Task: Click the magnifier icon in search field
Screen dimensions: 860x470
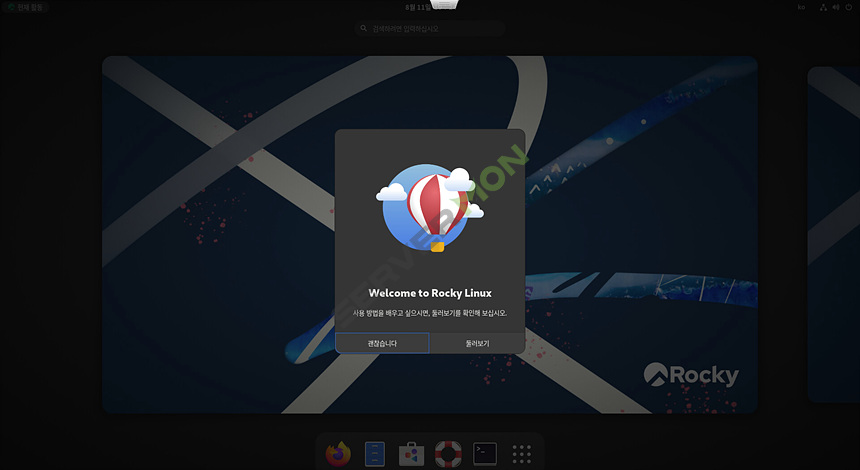Action: point(364,29)
